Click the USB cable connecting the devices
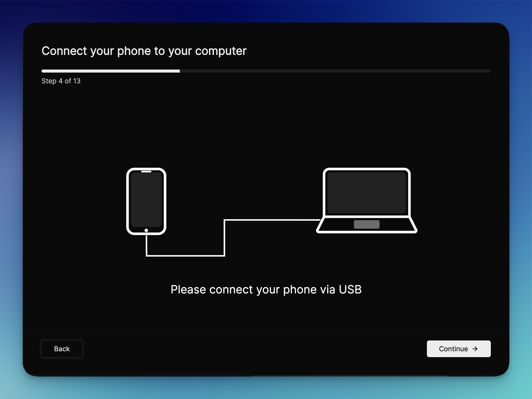Viewport: 532px width, 399px height. [185, 257]
